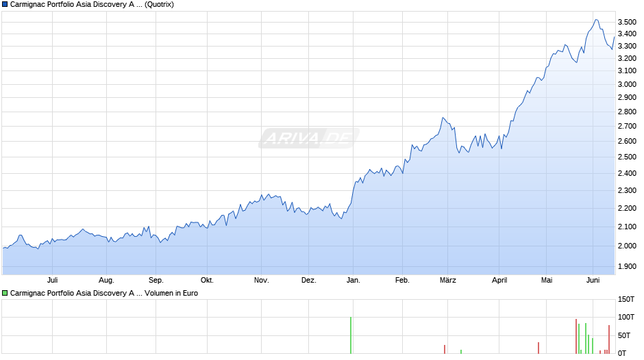Click the 3.300 price axis label
The width and height of the screenshot is (644, 360).
pyautogui.click(x=627, y=47)
